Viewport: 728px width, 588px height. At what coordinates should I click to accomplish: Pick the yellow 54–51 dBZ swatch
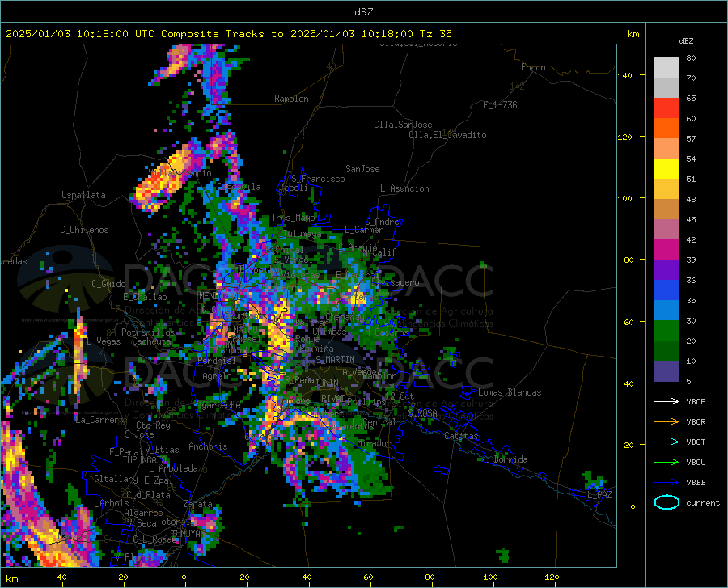tap(667, 169)
